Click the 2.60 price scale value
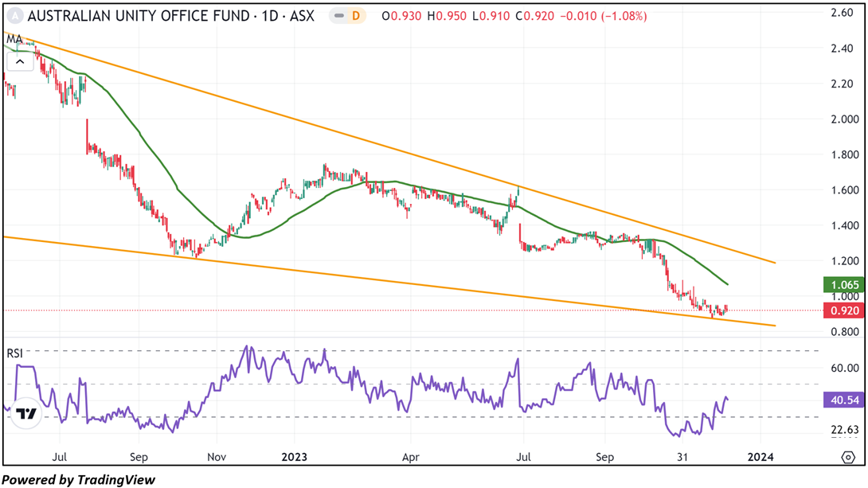 click(842, 13)
